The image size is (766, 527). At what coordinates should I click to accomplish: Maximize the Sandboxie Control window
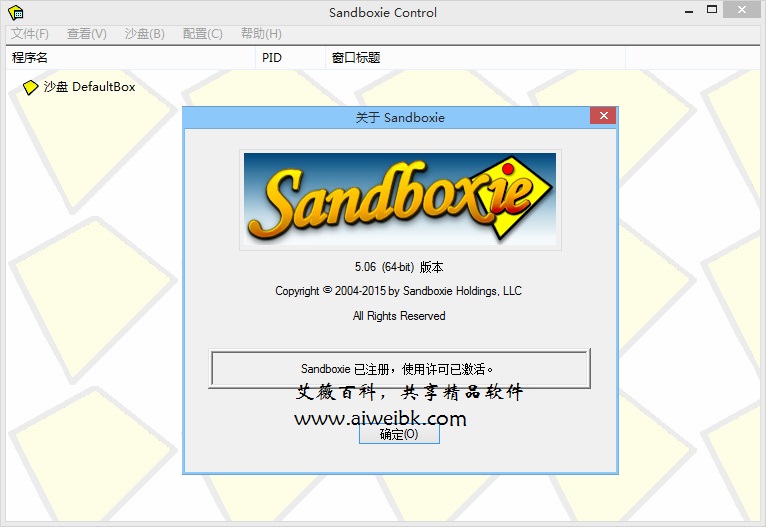click(712, 10)
